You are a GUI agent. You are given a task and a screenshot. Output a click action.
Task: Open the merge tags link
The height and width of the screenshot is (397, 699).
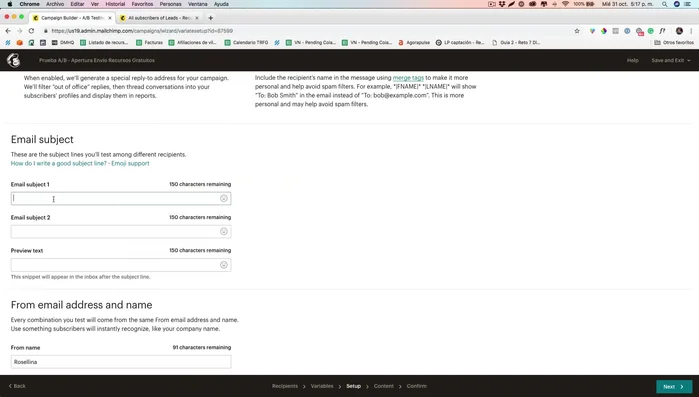pos(408,78)
